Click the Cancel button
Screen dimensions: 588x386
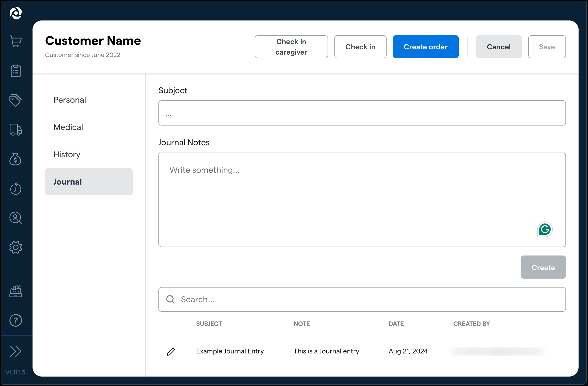pyautogui.click(x=499, y=46)
